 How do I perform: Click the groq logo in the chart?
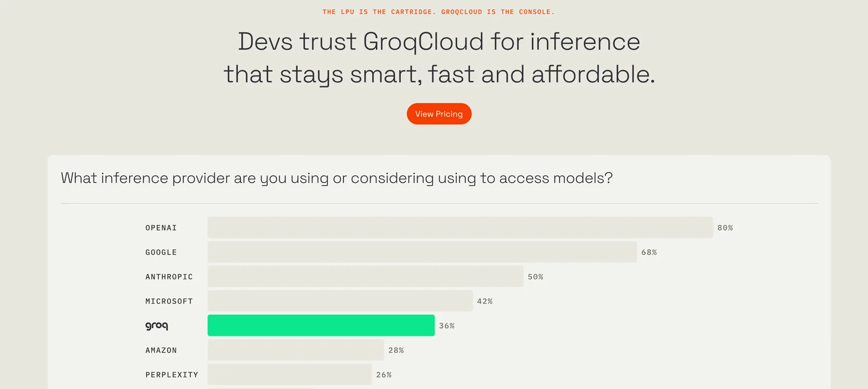[x=157, y=326]
